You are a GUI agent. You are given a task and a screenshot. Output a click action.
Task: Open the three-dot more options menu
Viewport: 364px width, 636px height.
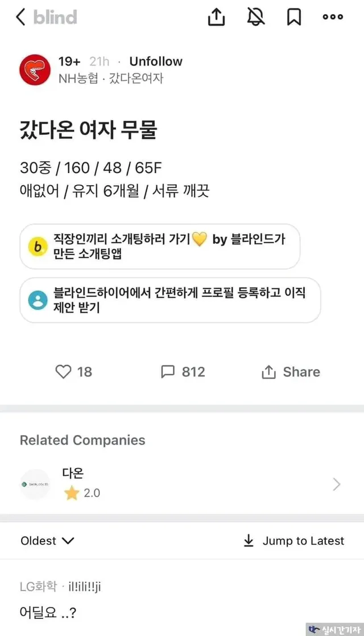point(333,17)
